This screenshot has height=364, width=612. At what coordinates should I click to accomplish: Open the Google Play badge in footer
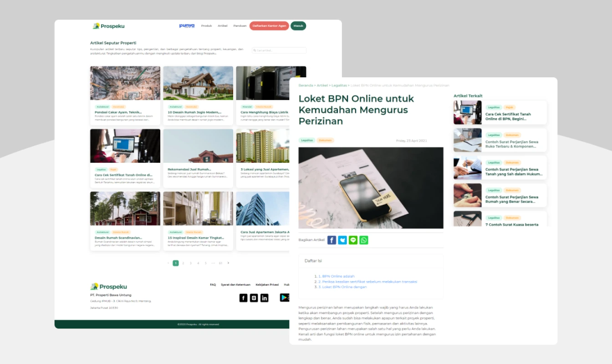click(x=285, y=298)
